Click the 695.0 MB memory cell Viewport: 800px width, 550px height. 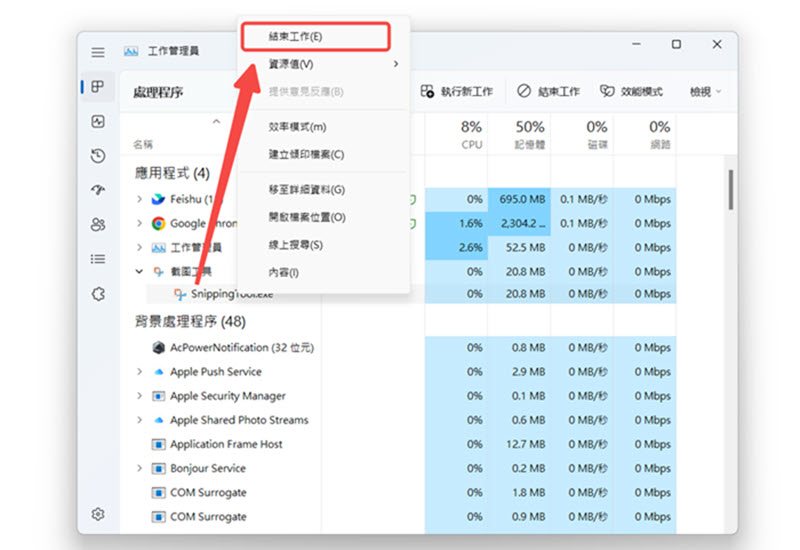[x=519, y=199]
